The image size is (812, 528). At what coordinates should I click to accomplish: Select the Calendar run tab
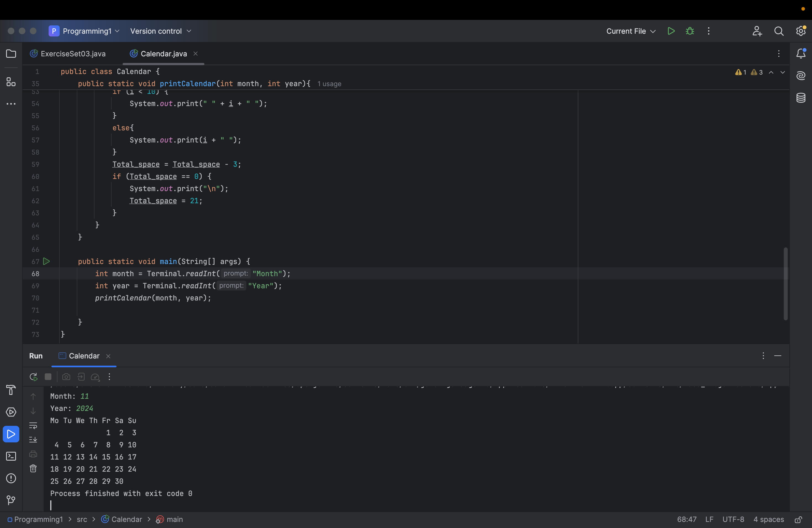tap(84, 356)
